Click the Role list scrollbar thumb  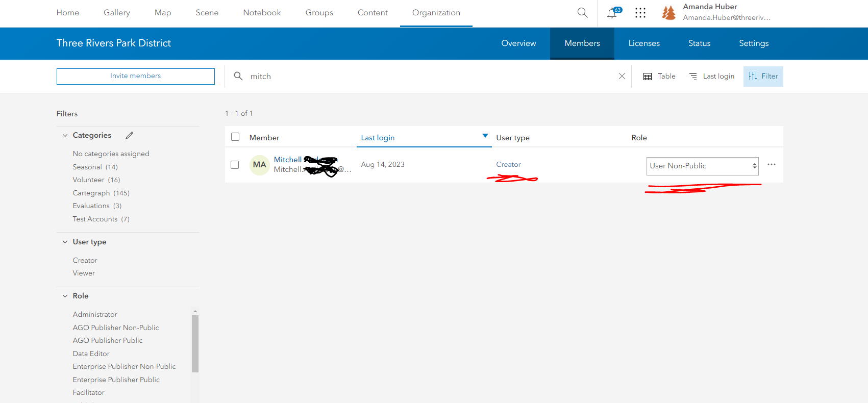pos(195,343)
